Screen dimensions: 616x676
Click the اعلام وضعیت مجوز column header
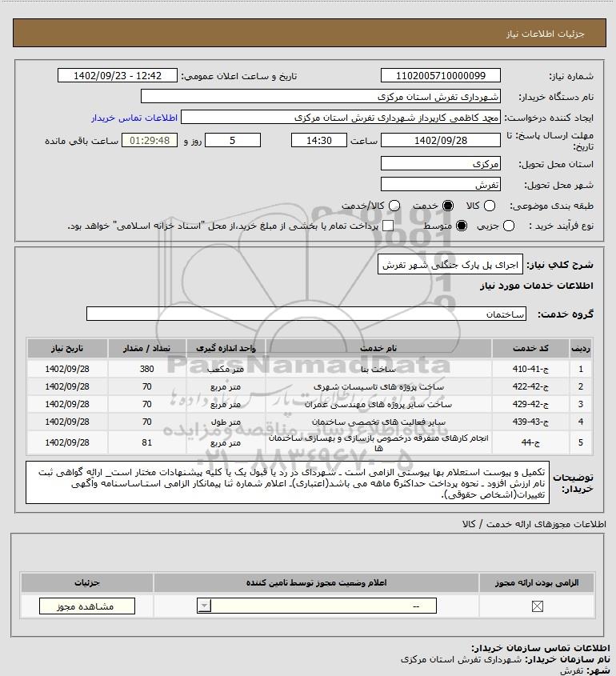(x=316, y=582)
